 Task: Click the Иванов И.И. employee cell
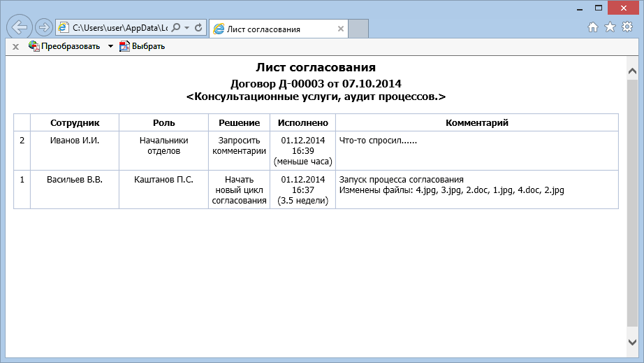pyautogui.click(x=75, y=141)
